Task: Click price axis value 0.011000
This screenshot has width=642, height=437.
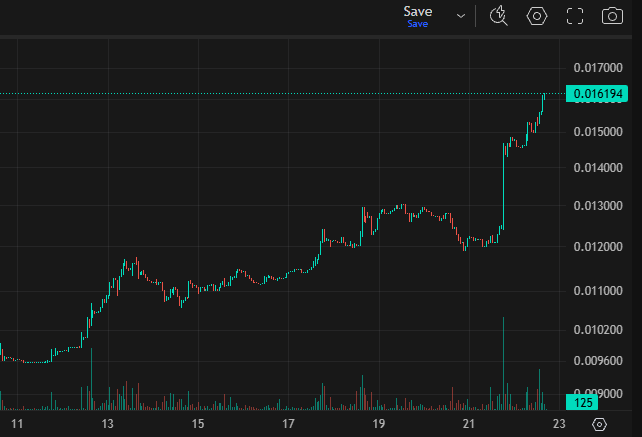Action: [598, 291]
